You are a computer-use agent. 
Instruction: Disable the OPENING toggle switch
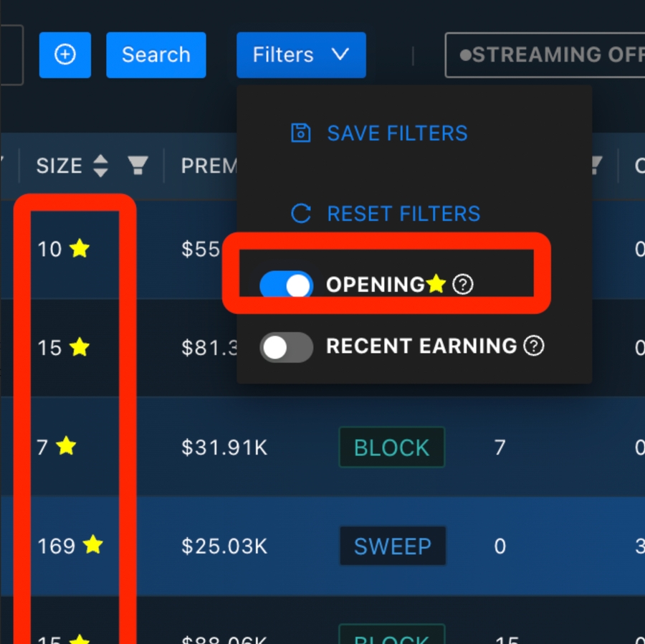pyautogui.click(x=287, y=285)
